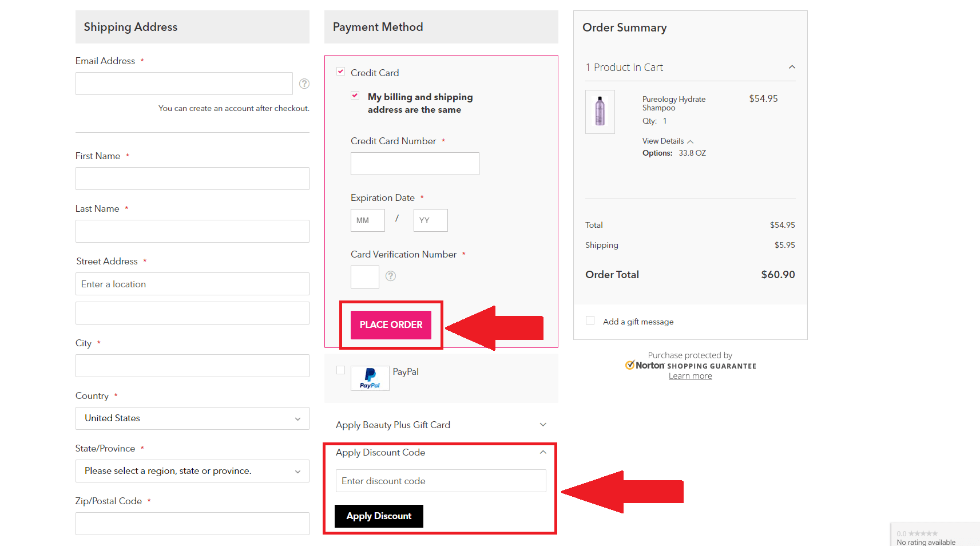The image size is (980, 546).
Task: Click the PayPal logo icon
Action: (x=370, y=378)
